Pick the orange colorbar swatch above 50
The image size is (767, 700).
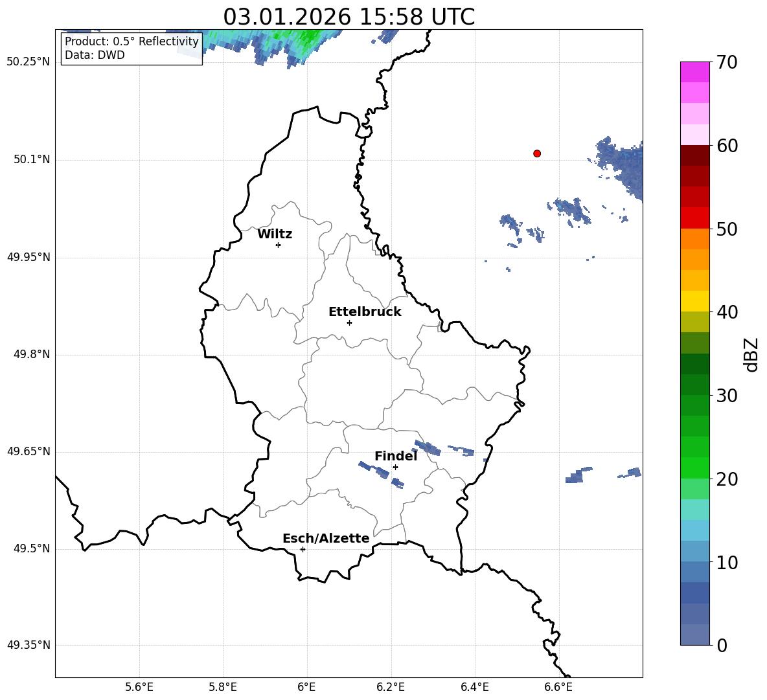[694, 238]
